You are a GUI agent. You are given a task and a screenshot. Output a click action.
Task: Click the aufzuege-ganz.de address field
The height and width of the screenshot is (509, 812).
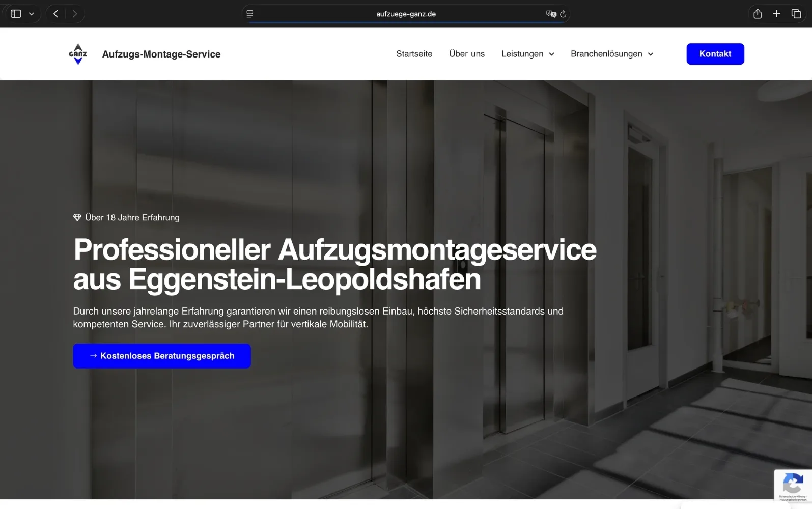[x=406, y=14]
